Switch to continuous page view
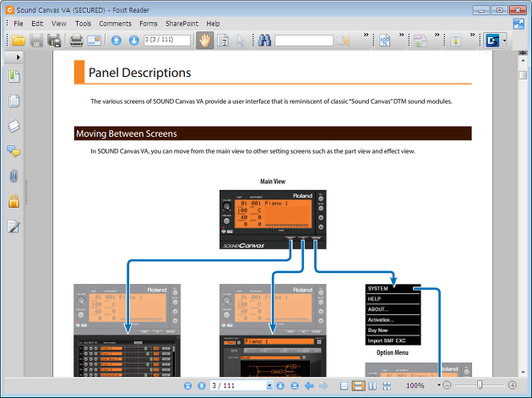532x398 pixels. pyautogui.click(x=358, y=386)
